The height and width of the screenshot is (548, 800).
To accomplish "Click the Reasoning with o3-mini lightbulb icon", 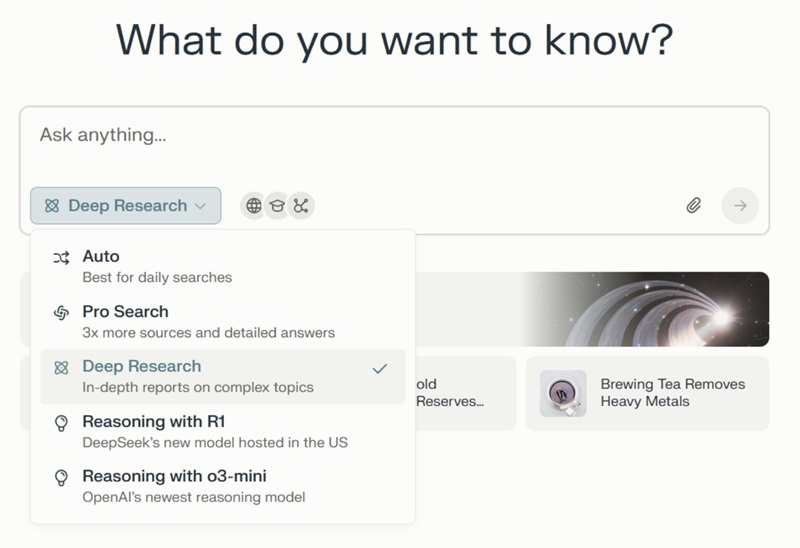I will [61, 478].
